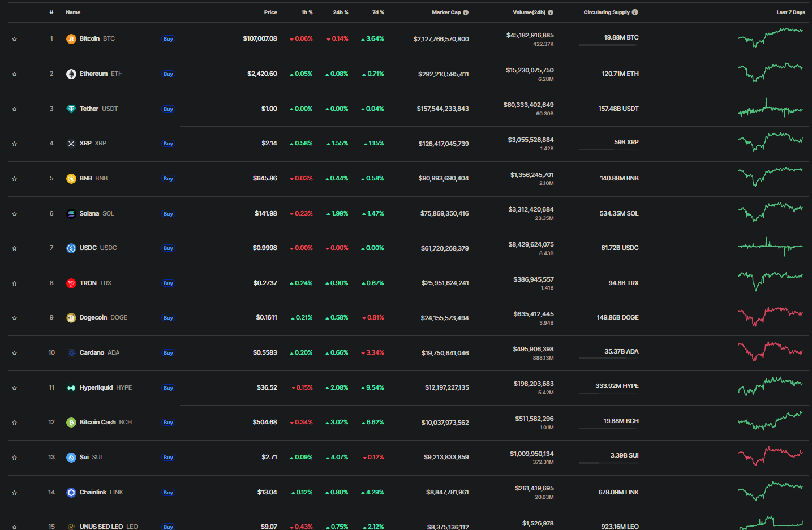Click the Sui coin logo icon

(x=71, y=458)
